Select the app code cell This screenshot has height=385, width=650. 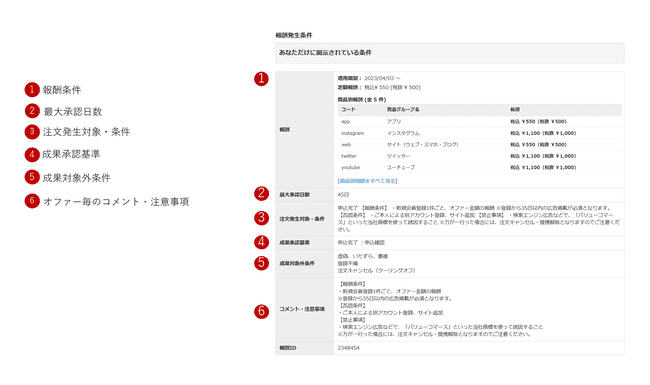345,121
